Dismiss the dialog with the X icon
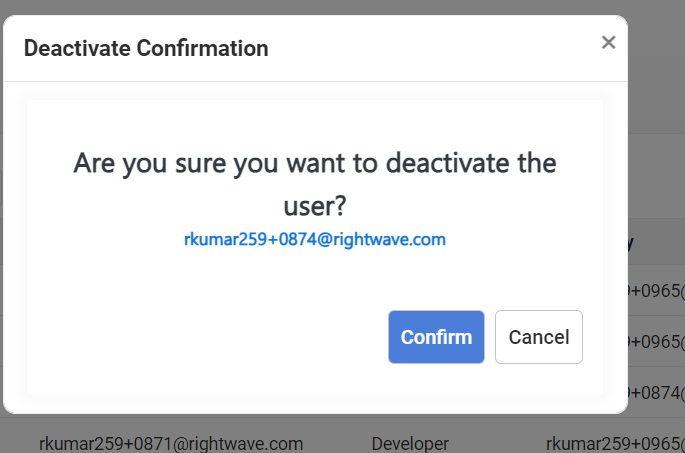 click(608, 43)
